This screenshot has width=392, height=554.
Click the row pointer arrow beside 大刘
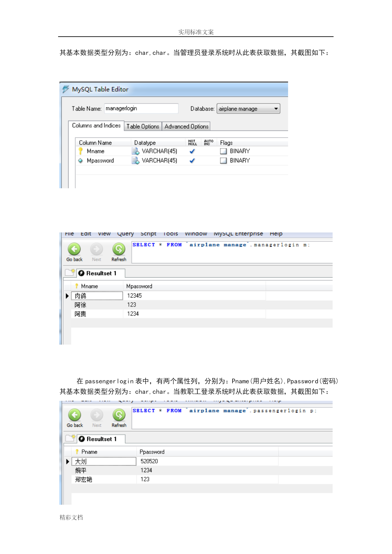(x=68, y=461)
